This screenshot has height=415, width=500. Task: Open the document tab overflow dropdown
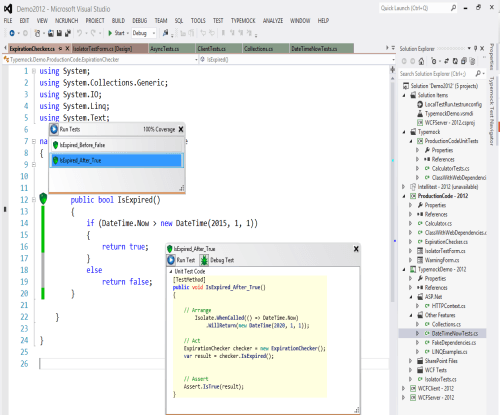[393, 48]
